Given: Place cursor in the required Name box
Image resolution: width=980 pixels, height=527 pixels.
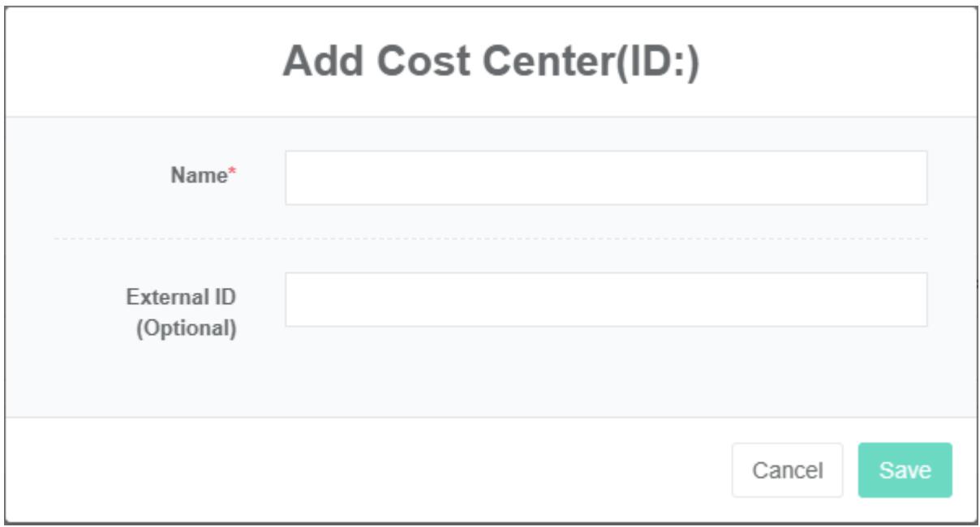Looking at the screenshot, I should (605, 178).
